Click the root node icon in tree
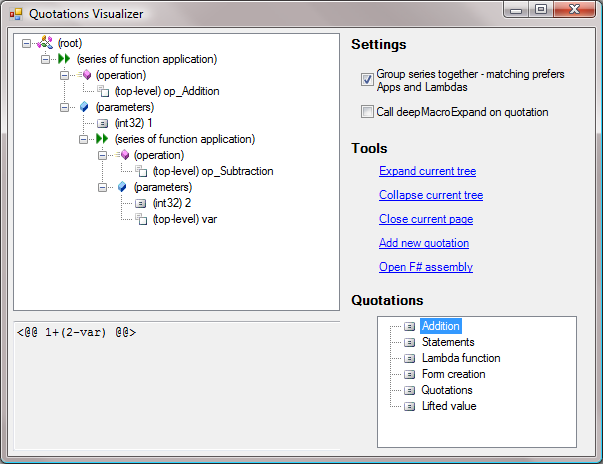The width and height of the screenshot is (603, 464). pyautogui.click(x=44, y=44)
